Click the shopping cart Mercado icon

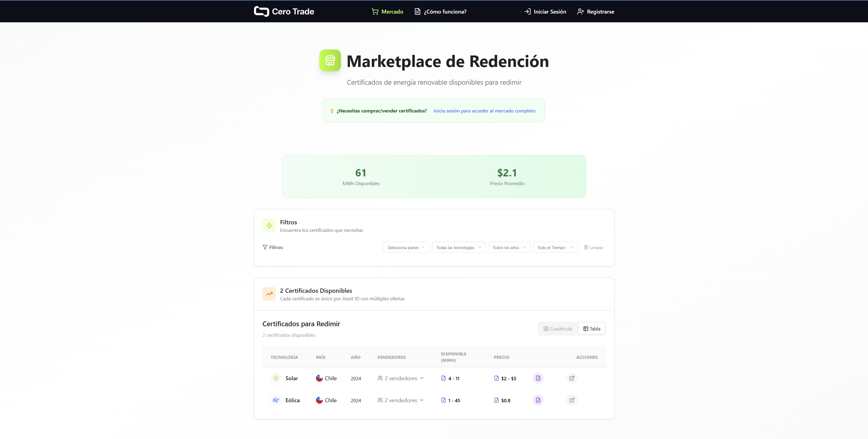(375, 11)
